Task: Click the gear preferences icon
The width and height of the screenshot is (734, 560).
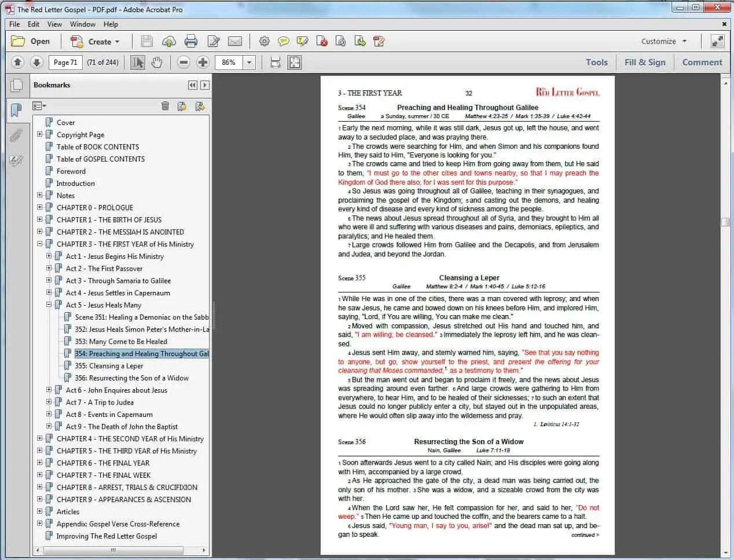Action: pos(265,41)
